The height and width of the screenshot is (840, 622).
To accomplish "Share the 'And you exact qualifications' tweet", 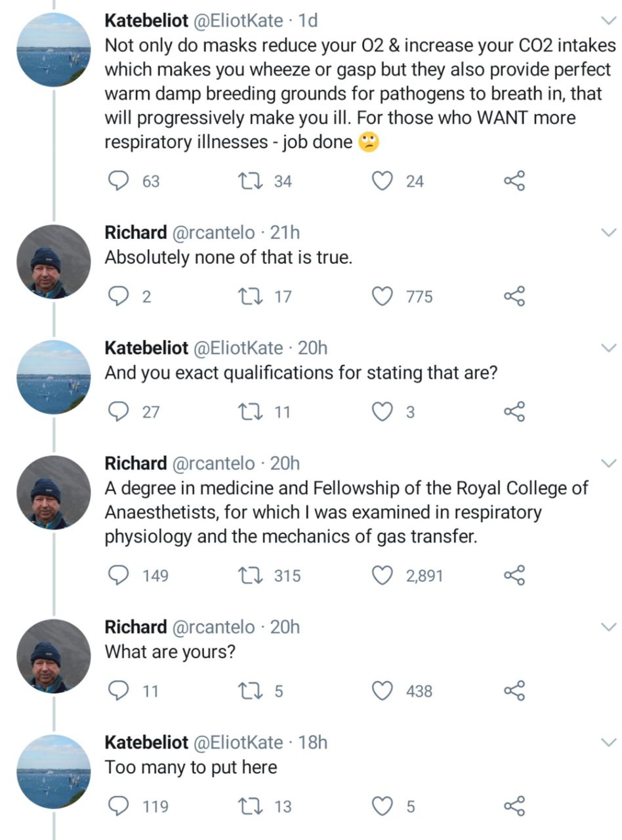I will [x=514, y=412].
